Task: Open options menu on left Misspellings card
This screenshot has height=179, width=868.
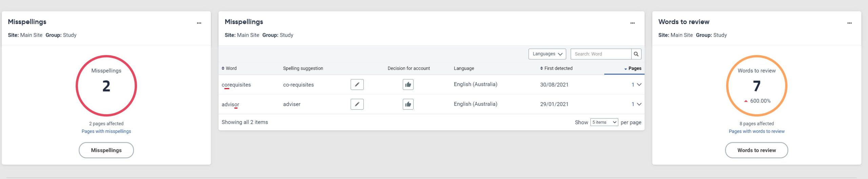Action: pos(199,23)
